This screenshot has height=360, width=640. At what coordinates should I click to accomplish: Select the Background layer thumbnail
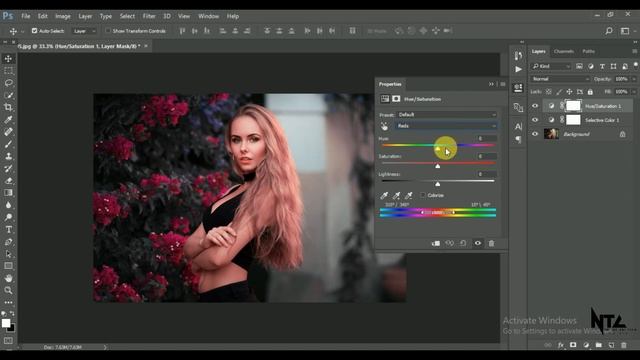551,134
